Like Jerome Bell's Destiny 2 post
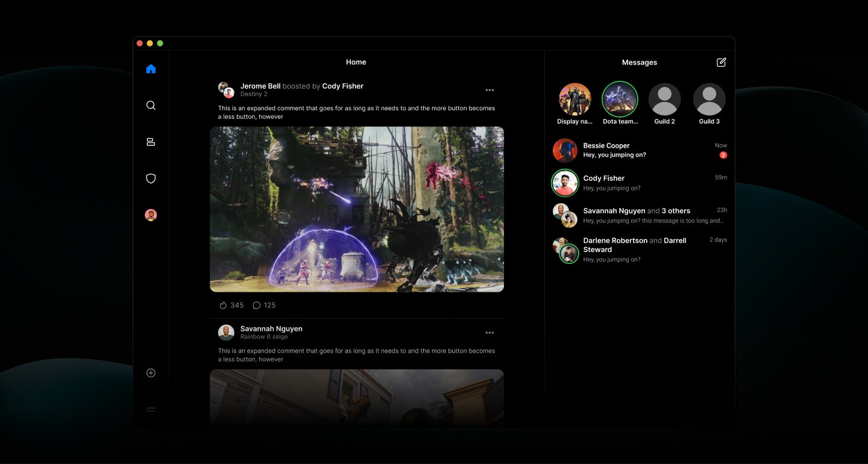Viewport: 868px width, 464px height. (222, 305)
